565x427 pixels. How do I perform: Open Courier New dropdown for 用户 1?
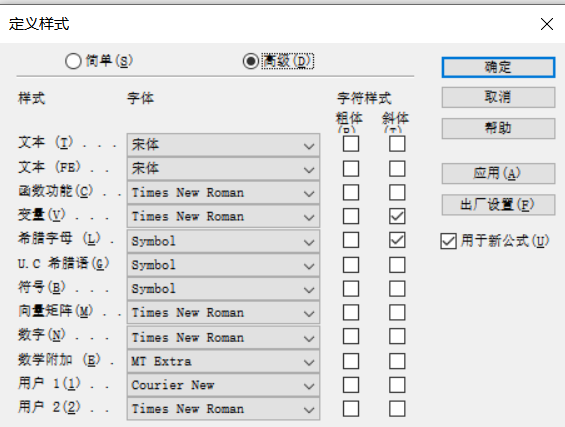coord(223,385)
